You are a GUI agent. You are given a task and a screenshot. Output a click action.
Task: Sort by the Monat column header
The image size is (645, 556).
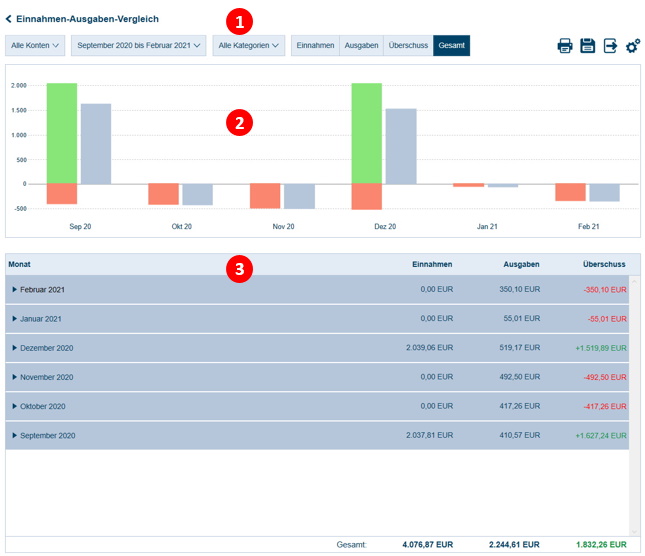coord(19,264)
